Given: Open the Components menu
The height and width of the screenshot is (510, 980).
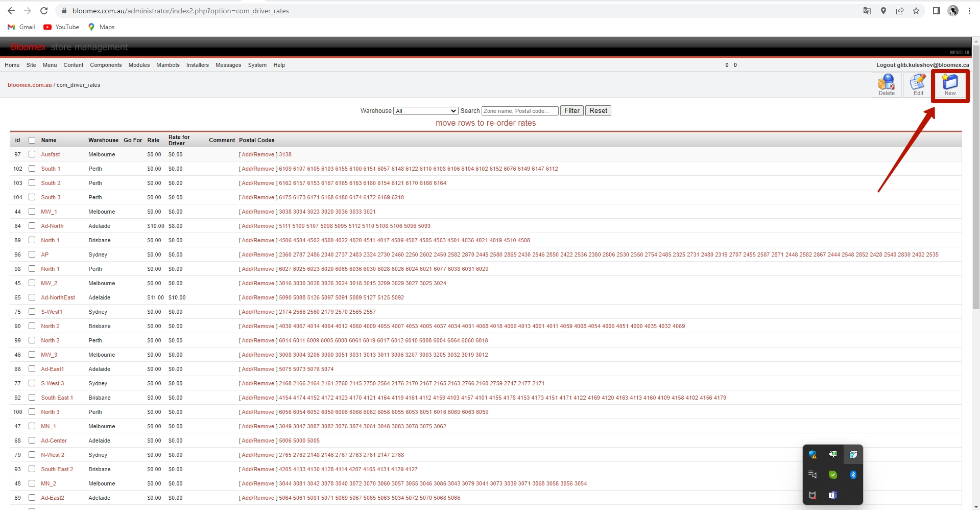Looking at the screenshot, I should tap(106, 65).
